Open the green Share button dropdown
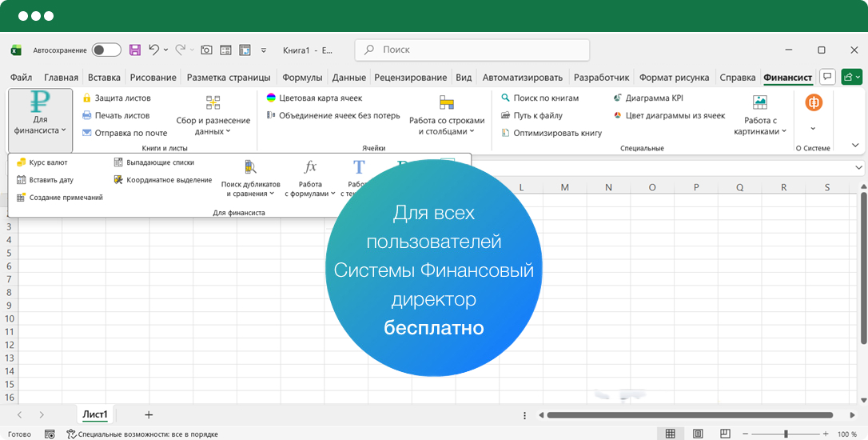This screenshot has width=868, height=440. [851, 77]
